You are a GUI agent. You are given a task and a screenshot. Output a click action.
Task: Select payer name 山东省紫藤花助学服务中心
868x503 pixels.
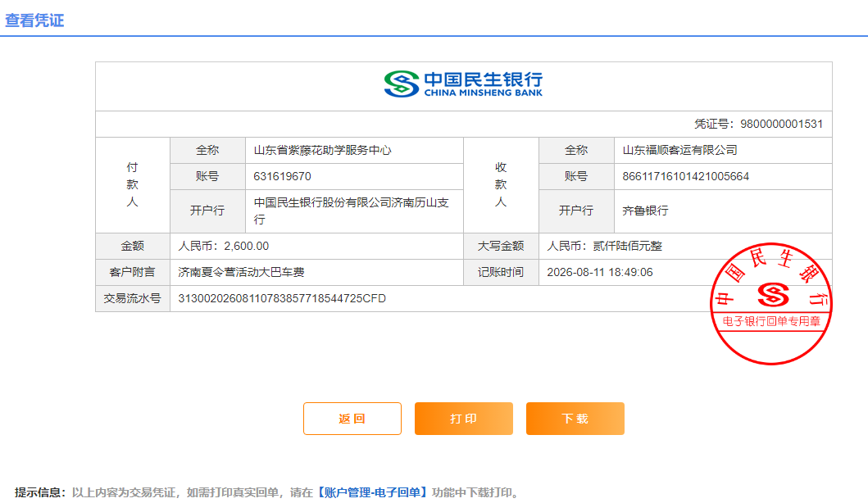(322, 150)
